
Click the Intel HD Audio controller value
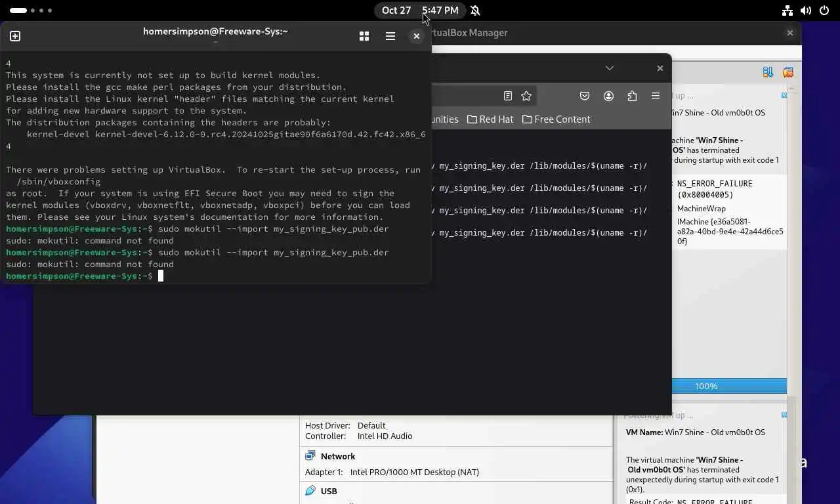[385, 436]
